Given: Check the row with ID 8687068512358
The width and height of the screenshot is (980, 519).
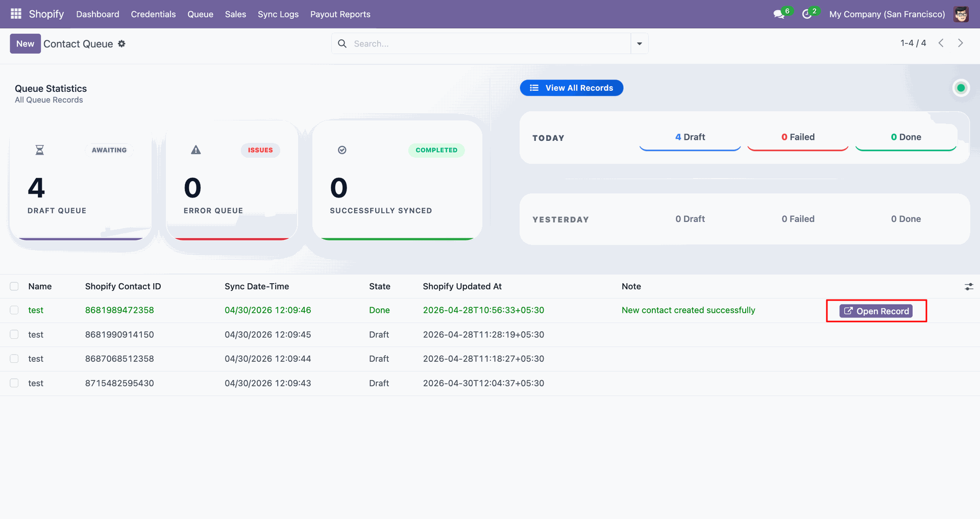Looking at the screenshot, I should coord(14,359).
